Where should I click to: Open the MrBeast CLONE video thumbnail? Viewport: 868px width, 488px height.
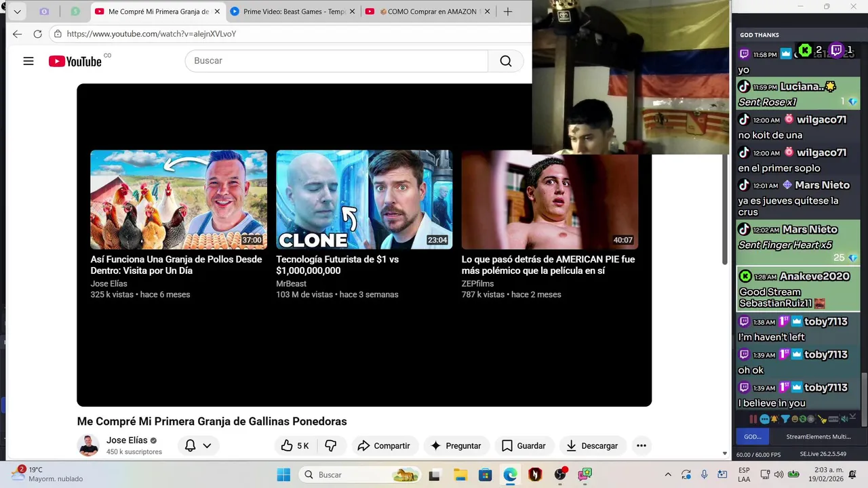[x=364, y=199]
